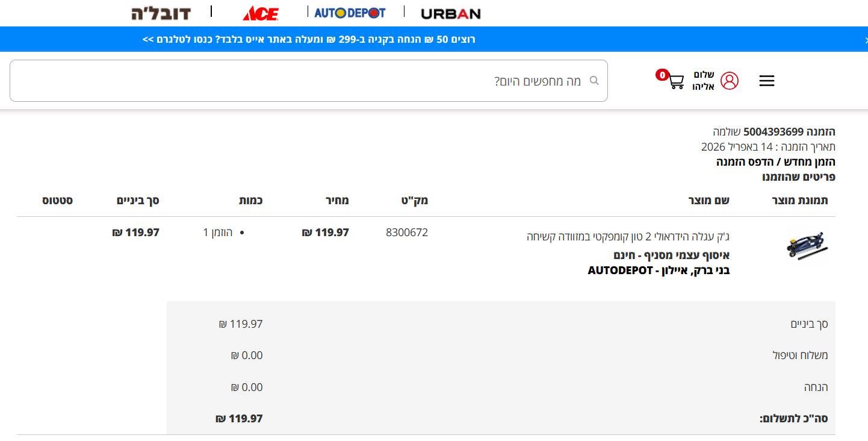
Task: Open the user account profile icon
Action: [729, 81]
